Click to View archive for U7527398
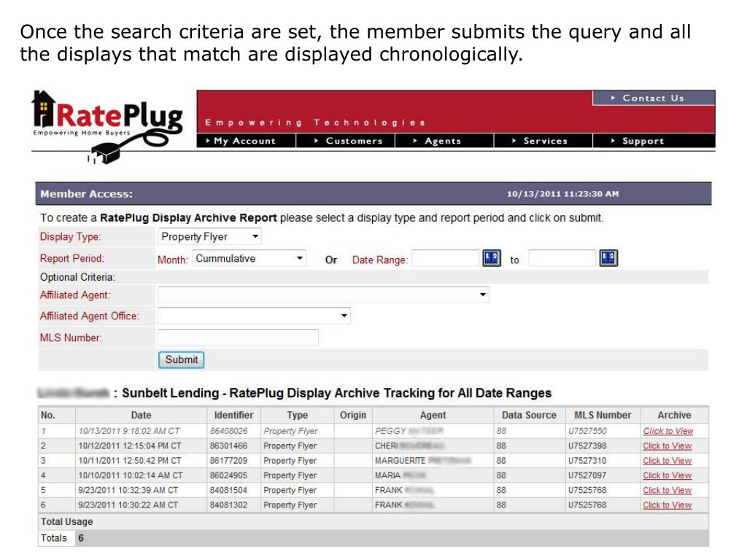 pos(667,446)
